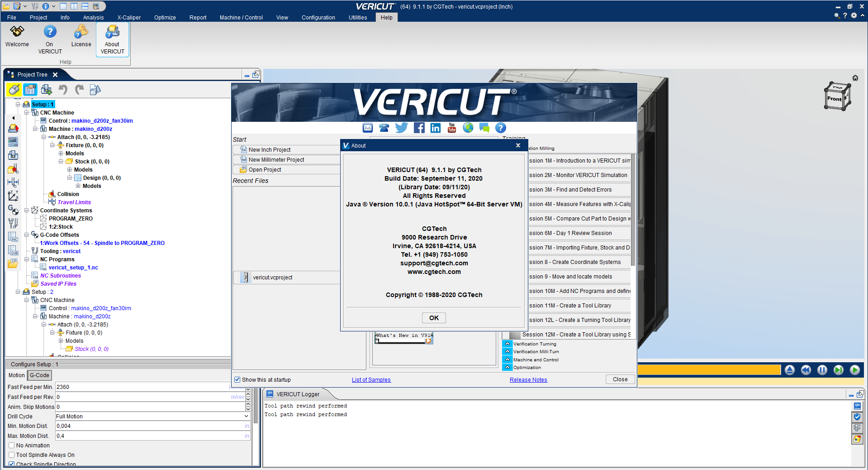Uncheck Show this at startup

pyautogui.click(x=237, y=380)
